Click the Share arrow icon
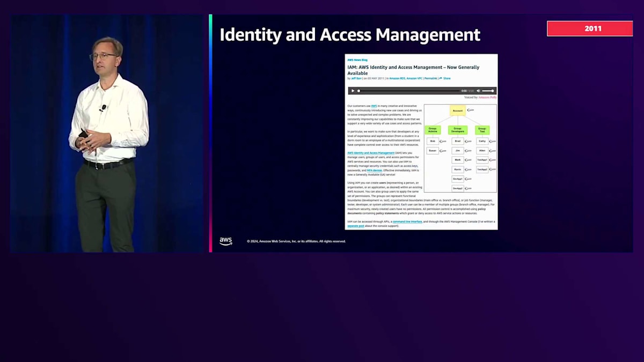This screenshot has height=362, width=644. [441, 78]
